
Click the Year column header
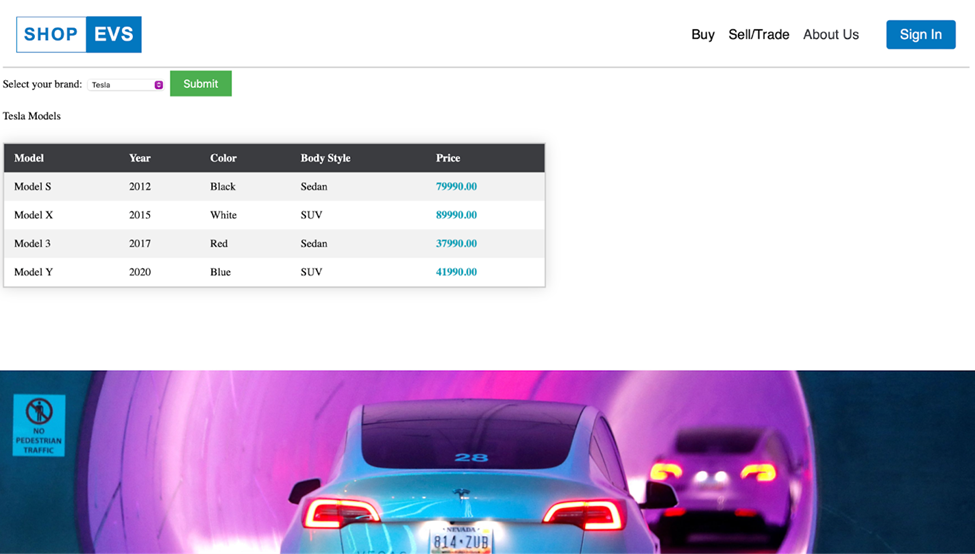tap(140, 158)
